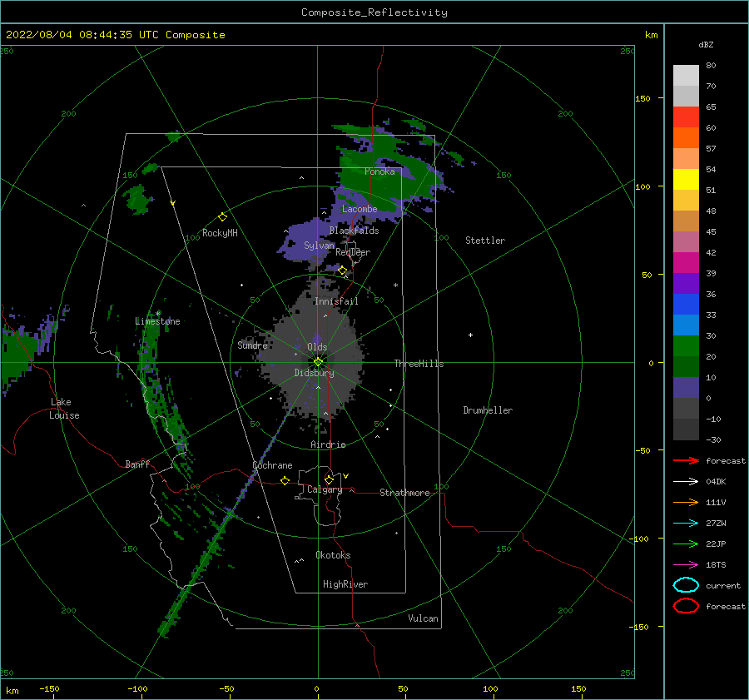Click the Lacombe city label
The height and width of the screenshot is (700, 749).
pyautogui.click(x=360, y=209)
